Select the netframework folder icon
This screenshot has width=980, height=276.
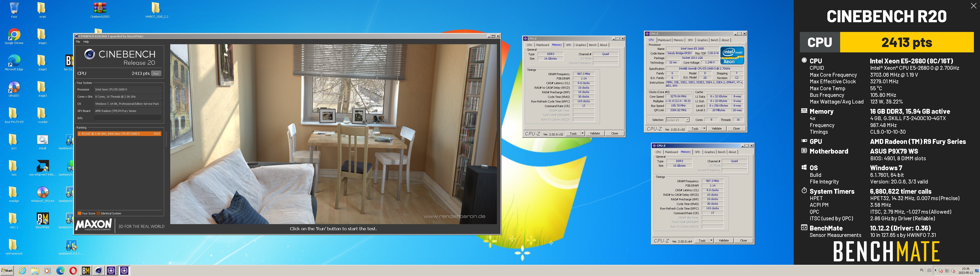(14, 247)
